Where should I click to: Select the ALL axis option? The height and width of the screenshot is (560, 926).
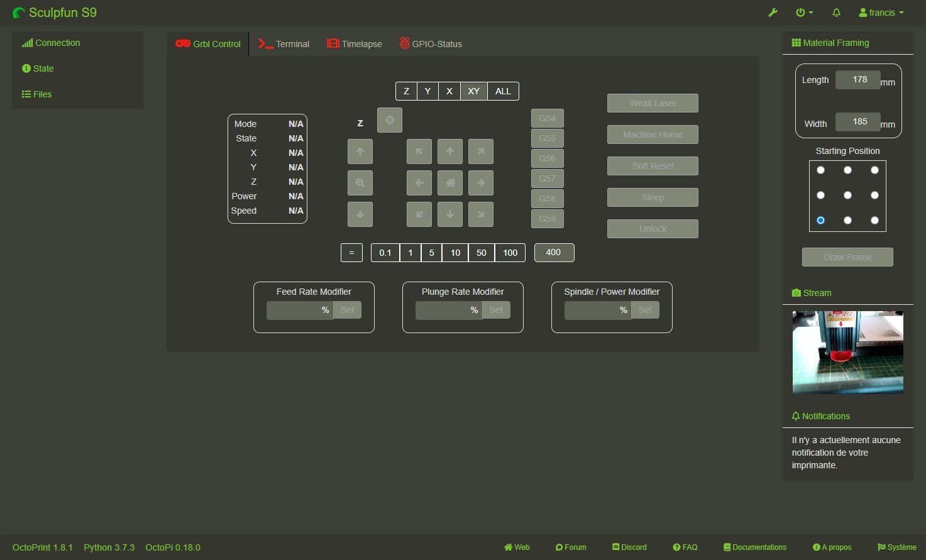click(503, 91)
